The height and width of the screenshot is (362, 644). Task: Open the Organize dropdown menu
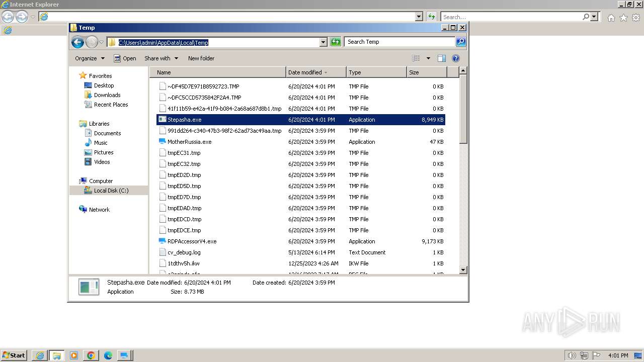coord(90,58)
